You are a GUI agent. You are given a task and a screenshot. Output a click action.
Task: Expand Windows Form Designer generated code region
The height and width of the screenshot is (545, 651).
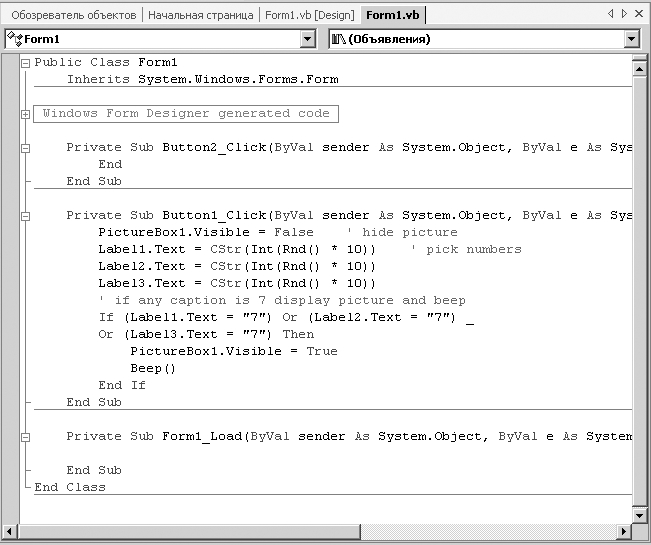(x=26, y=114)
